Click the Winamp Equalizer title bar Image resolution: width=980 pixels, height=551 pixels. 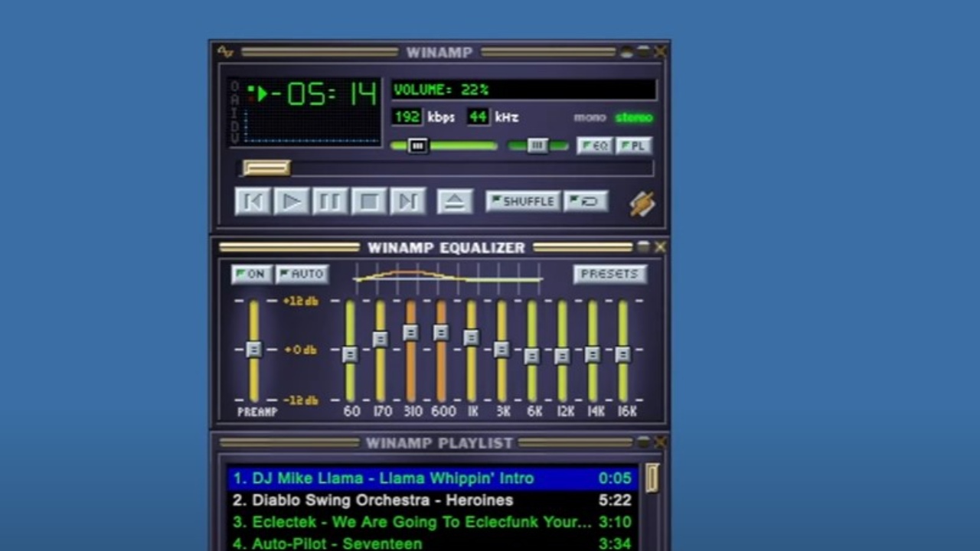(439, 248)
